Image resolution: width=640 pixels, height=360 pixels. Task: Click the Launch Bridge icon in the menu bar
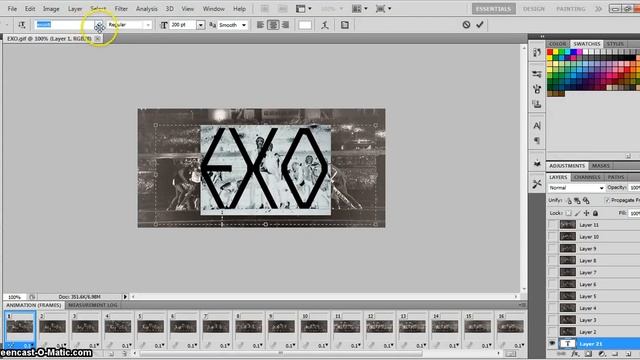point(264,9)
